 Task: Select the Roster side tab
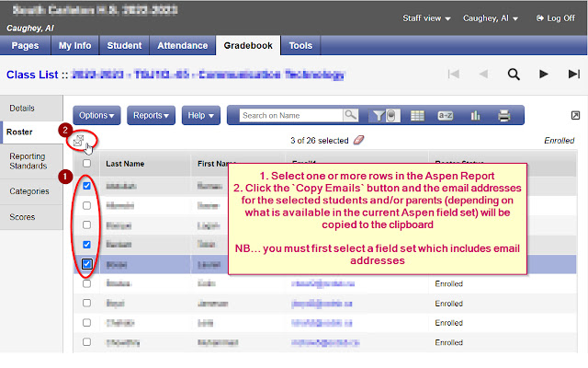pyautogui.click(x=31, y=132)
